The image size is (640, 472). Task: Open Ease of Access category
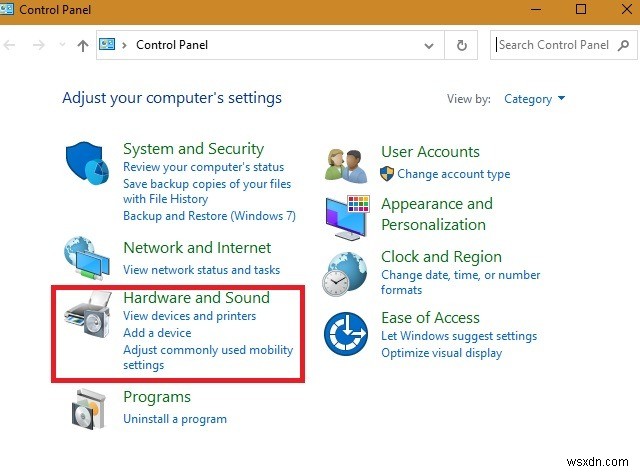tap(430, 318)
